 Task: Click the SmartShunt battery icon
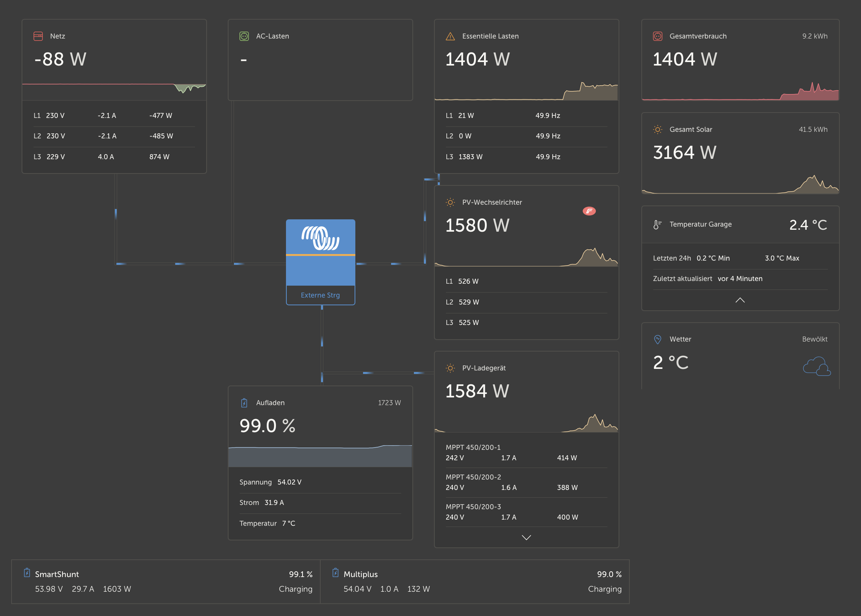point(27,573)
